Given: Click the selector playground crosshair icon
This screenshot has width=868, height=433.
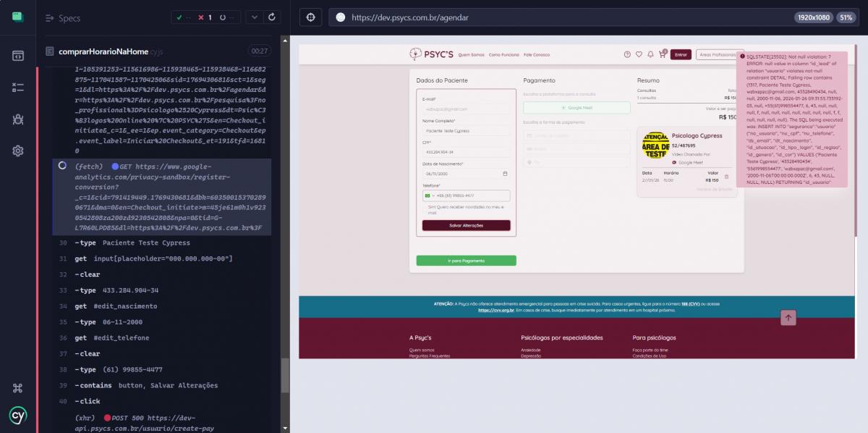Looking at the screenshot, I should tap(310, 17).
